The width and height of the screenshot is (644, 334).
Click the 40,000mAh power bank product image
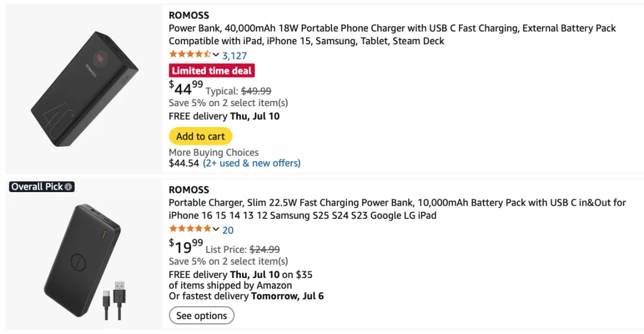[83, 88]
